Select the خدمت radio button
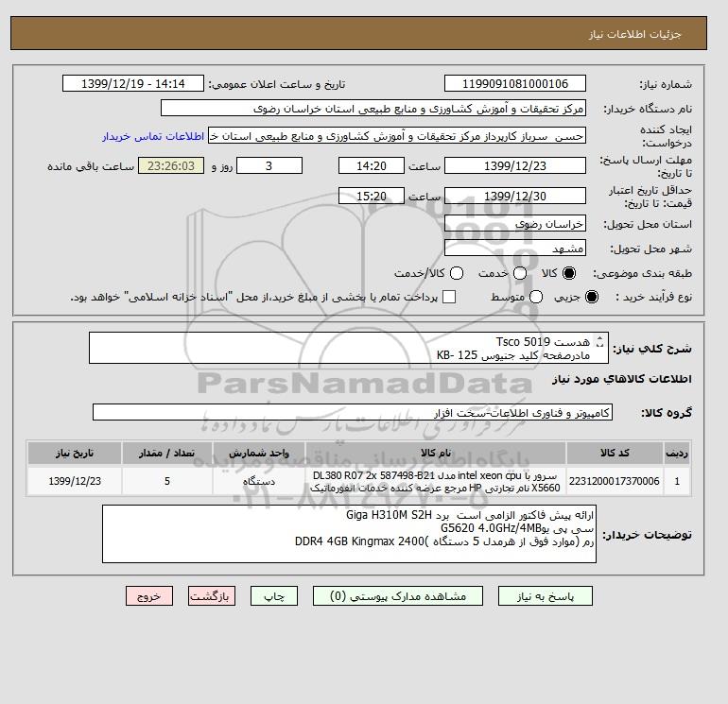 tap(520, 273)
